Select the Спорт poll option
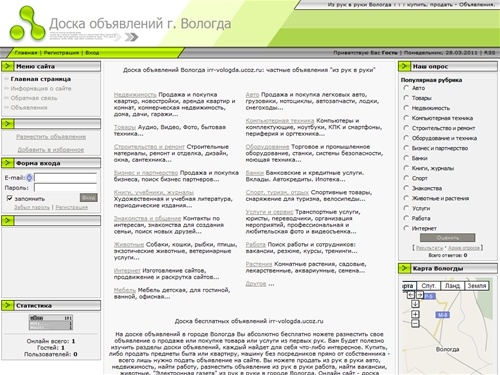500x375 pixels. [406, 178]
